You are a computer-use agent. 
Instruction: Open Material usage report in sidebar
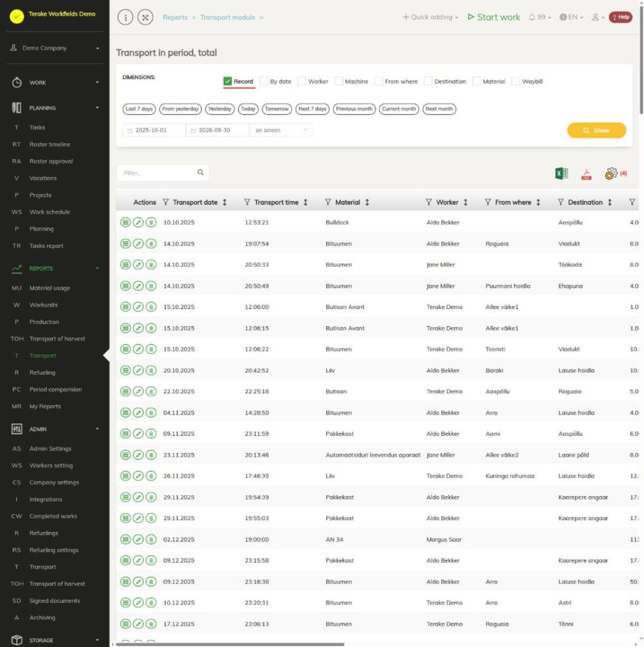pos(49,288)
